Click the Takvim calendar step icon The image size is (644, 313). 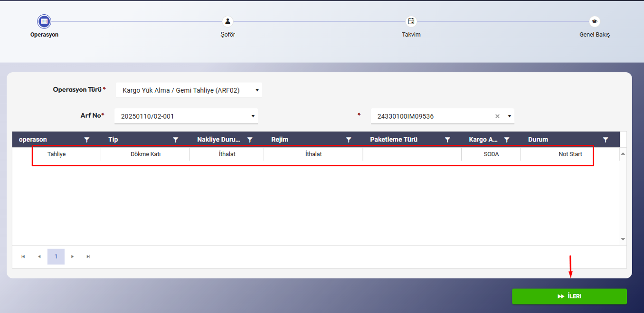click(x=411, y=21)
